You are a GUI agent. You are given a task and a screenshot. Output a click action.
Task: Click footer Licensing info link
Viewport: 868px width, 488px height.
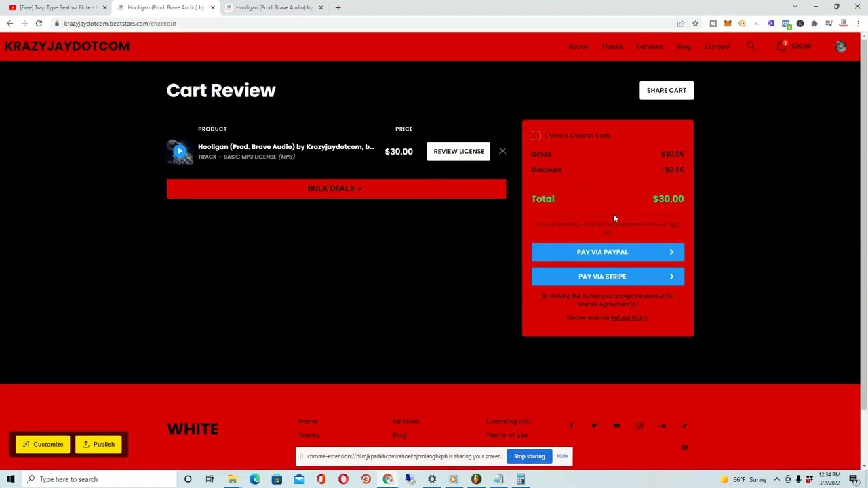click(508, 421)
